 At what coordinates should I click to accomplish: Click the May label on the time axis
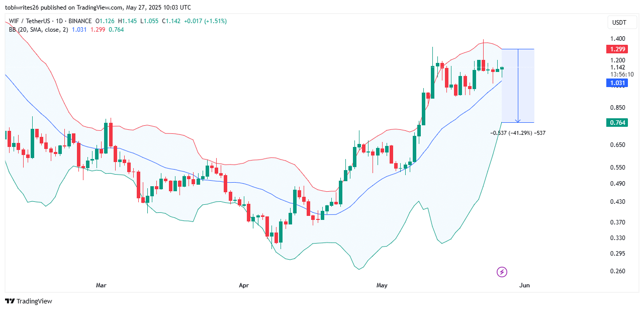pos(382,285)
